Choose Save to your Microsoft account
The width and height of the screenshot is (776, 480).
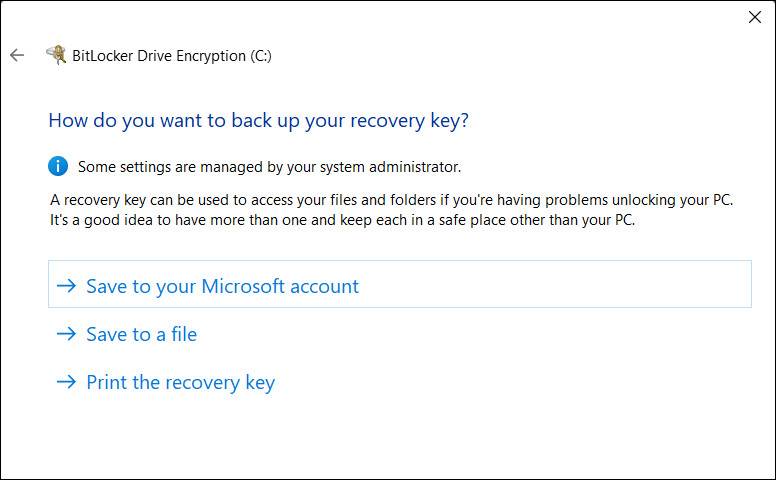(222, 286)
